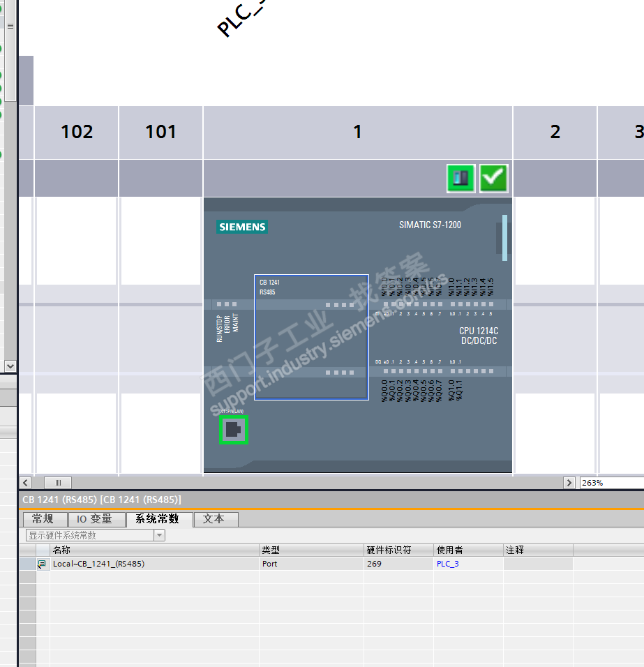Click the PLC_3 user link
This screenshot has width=644, height=667.
(x=447, y=564)
